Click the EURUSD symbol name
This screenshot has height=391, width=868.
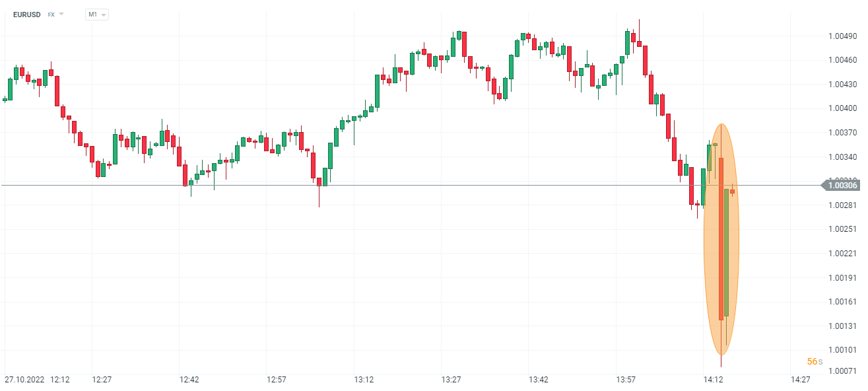pyautogui.click(x=27, y=14)
